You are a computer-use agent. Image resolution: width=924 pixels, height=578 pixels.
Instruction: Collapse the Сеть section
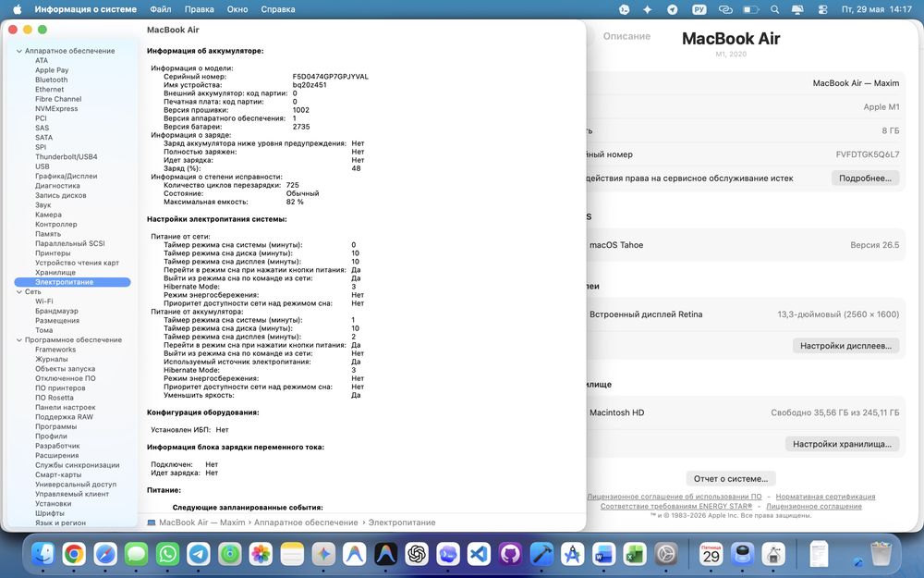click(x=18, y=292)
